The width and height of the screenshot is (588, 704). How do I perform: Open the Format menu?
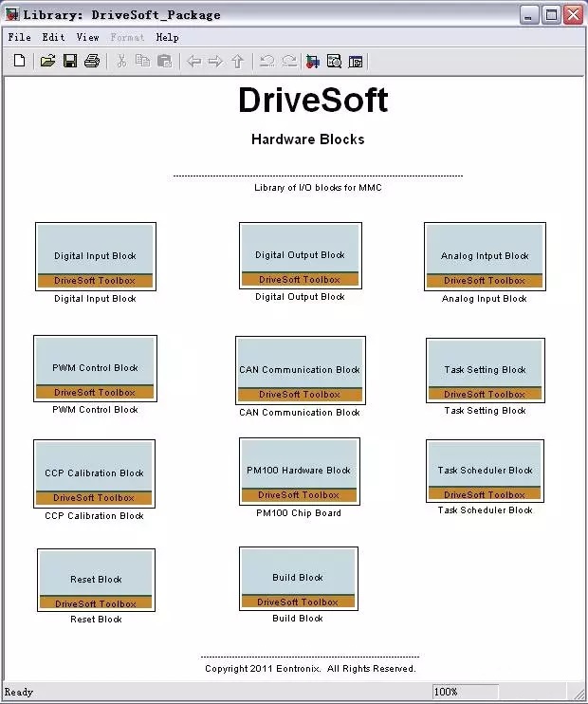127,37
